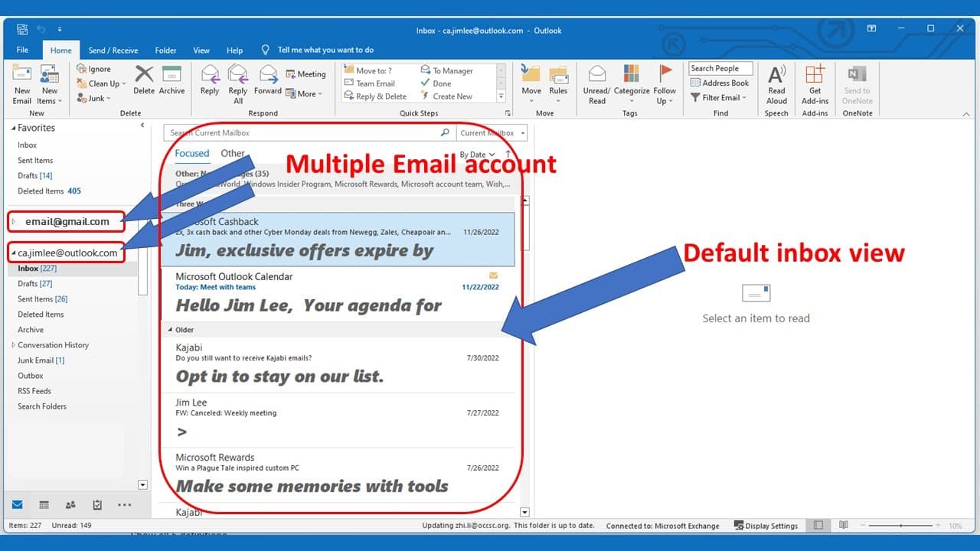Open People from the navigation bar

(70, 505)
